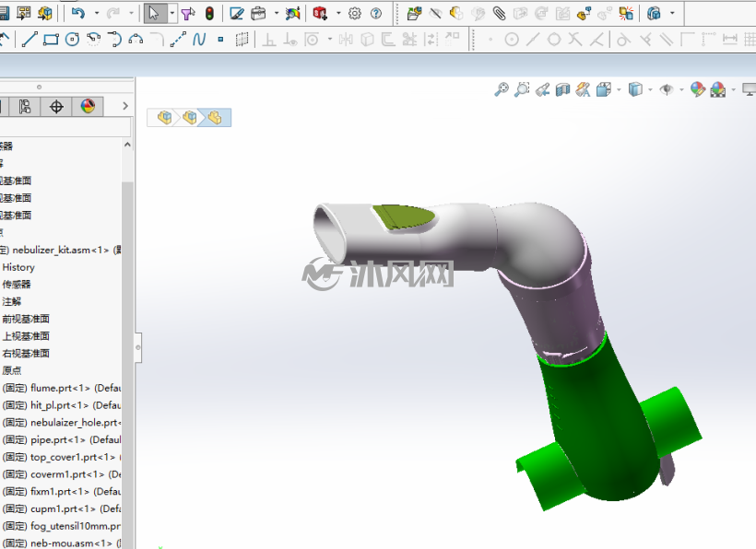756x549 pixels.
Task: Expand the Display Style dropdown arrow
Action: click(650, 89)
